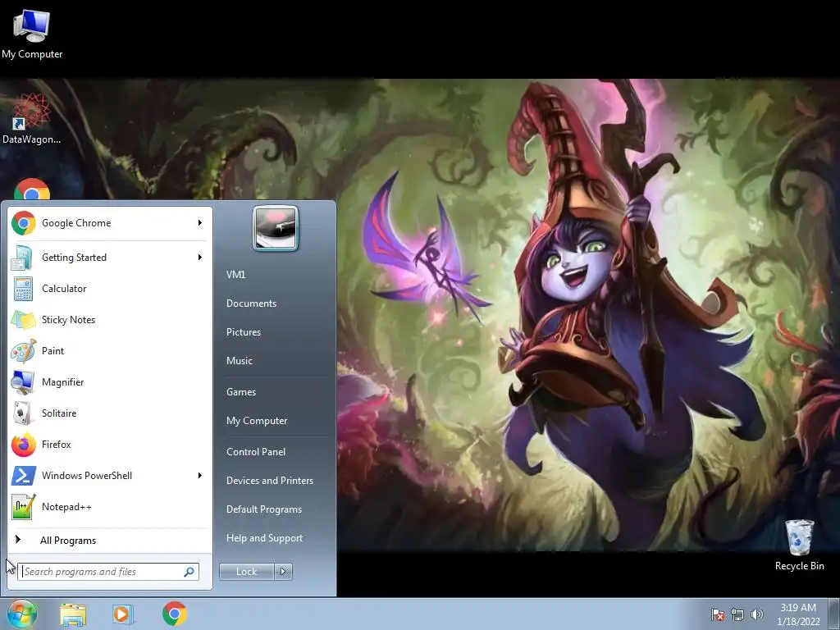Click the Lock button
The image size is (840, 630).
coord(246,572)
